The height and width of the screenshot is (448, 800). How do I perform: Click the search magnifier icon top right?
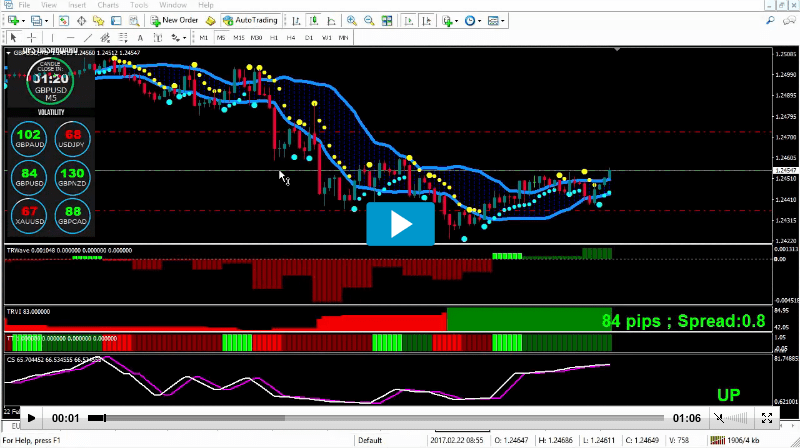[x=770, y=20]
